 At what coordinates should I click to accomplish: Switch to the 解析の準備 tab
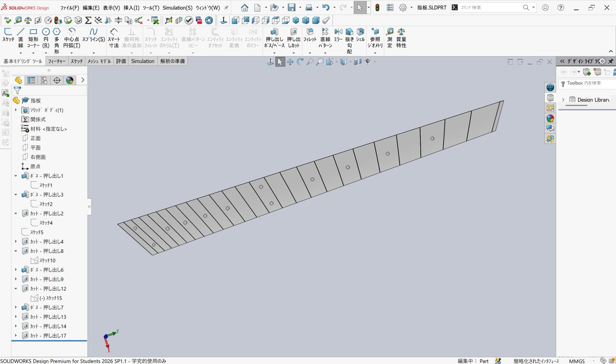click(172, 62)
